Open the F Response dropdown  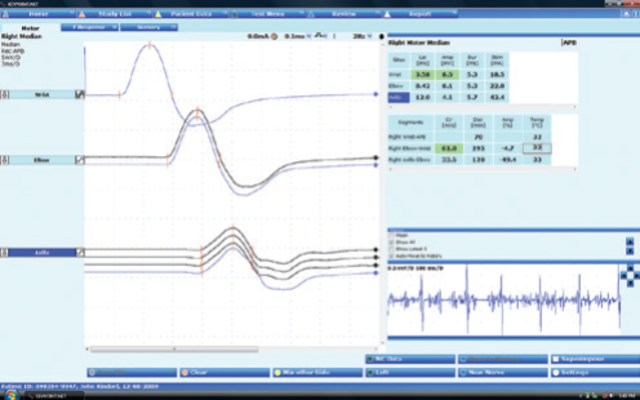pos(90,28)
